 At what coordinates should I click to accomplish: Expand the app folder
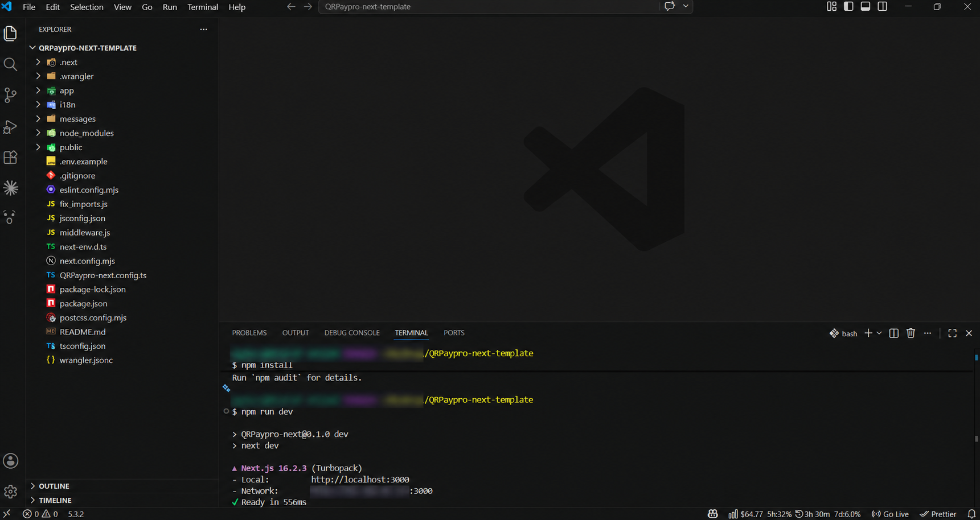coord(38,90)
